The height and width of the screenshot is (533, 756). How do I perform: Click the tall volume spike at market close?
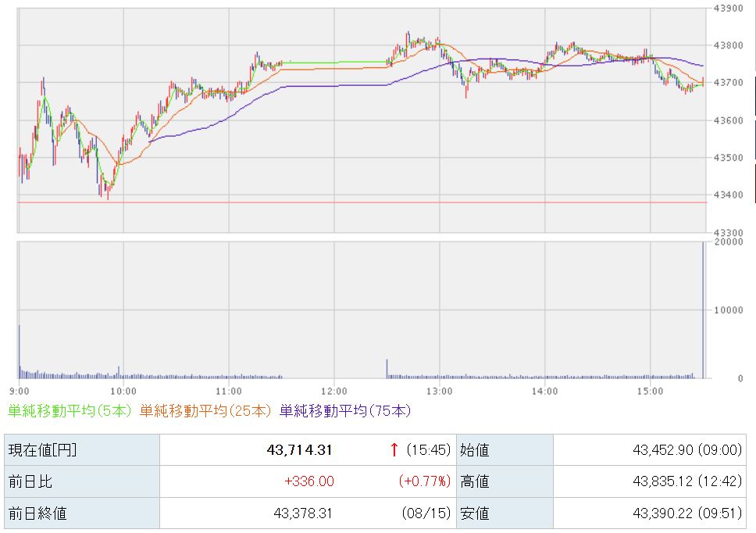pyautogui.click(x=703, y=309)
